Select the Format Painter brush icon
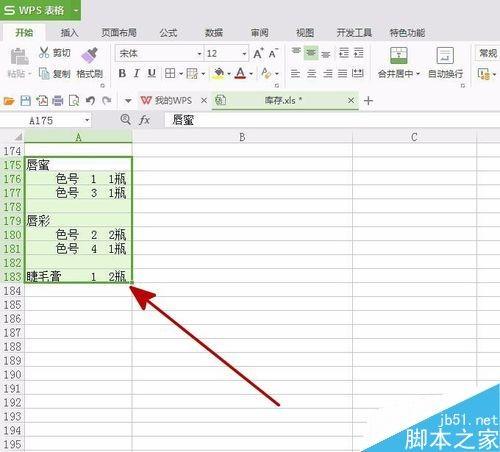 pos(89,55)
